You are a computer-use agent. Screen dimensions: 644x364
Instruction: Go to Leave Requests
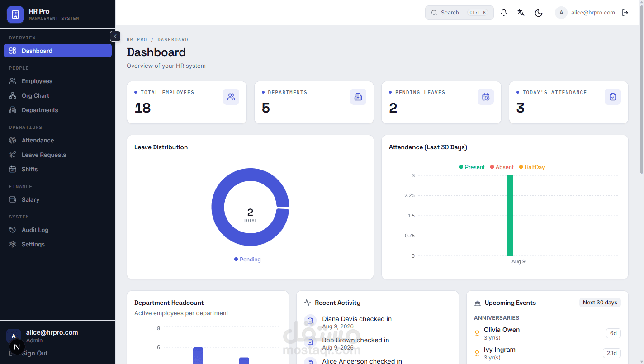(x=57, y=155)
